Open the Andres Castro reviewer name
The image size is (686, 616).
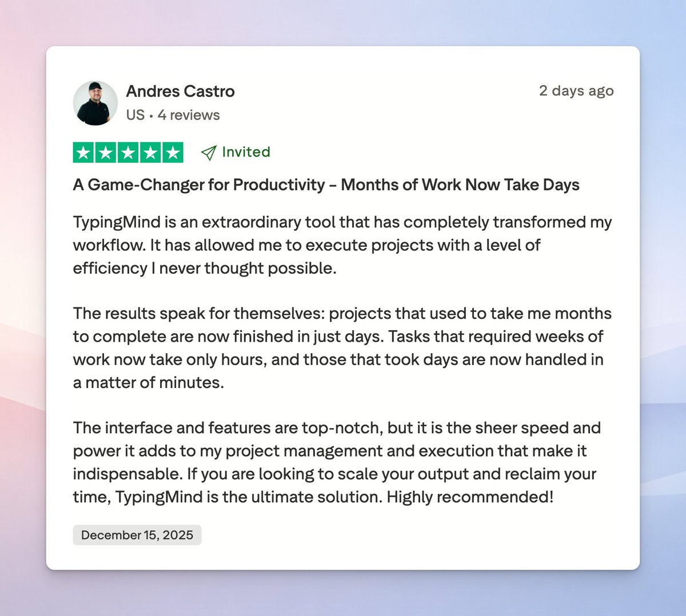[x=180, y=91]
